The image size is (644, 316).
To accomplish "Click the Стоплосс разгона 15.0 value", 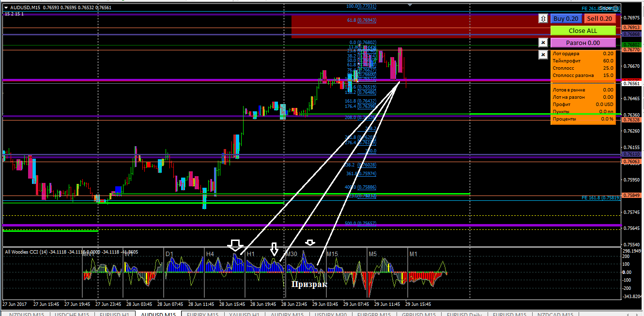I will (608, 75).
